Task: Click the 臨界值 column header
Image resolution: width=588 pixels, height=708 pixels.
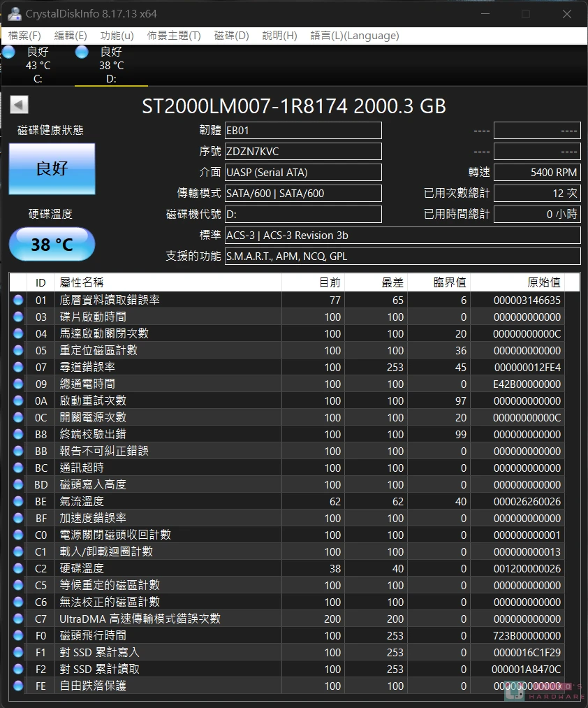Action: coord(439,282)
